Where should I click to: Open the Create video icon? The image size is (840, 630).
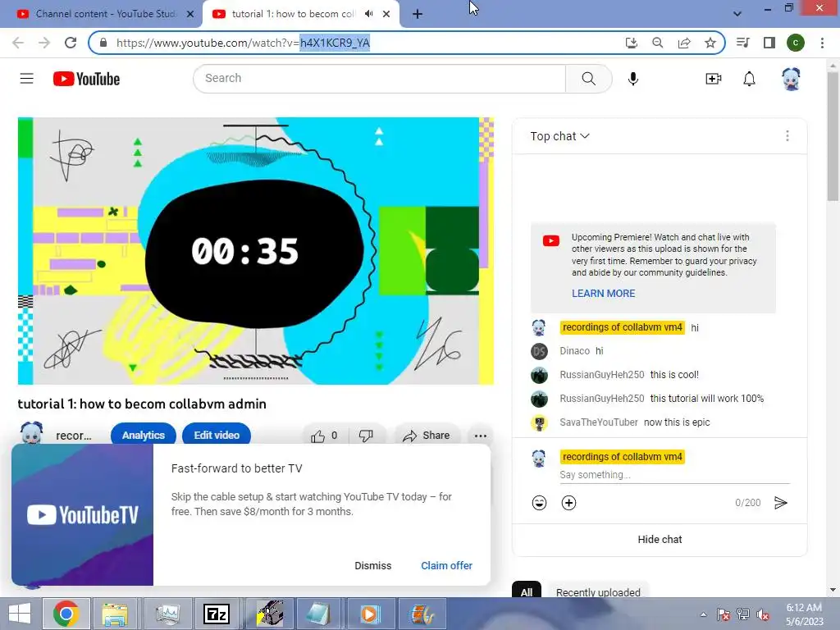pyautogui.click(x=713, y=79)
